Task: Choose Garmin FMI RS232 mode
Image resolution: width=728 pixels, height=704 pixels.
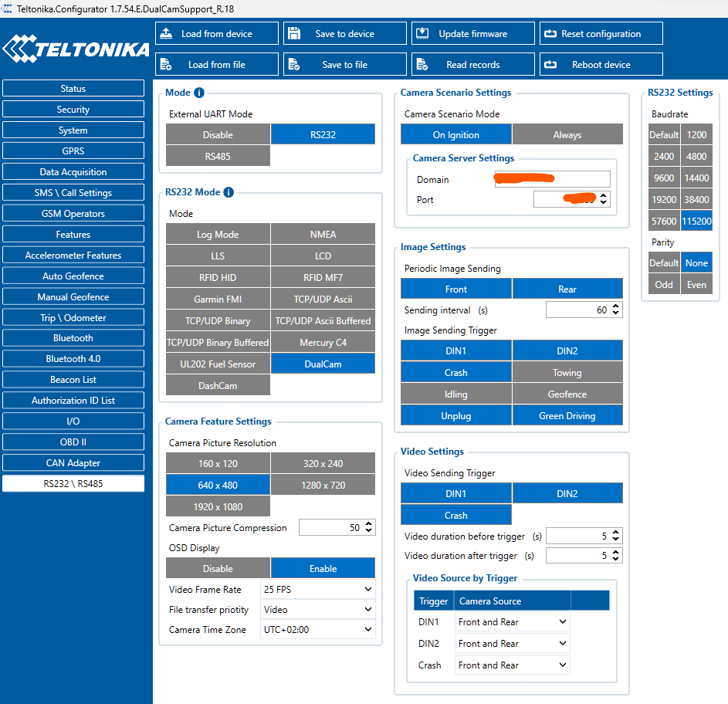Action: 218,300
